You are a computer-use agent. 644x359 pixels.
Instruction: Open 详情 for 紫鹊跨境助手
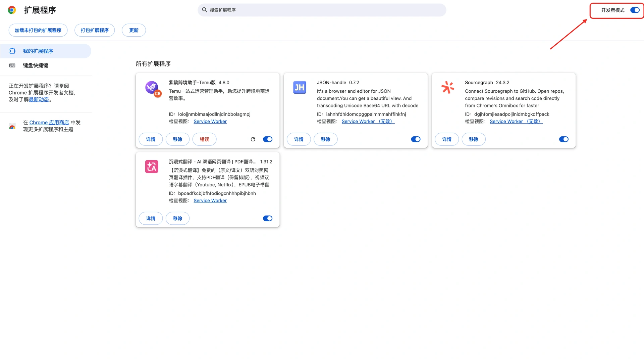151,139
